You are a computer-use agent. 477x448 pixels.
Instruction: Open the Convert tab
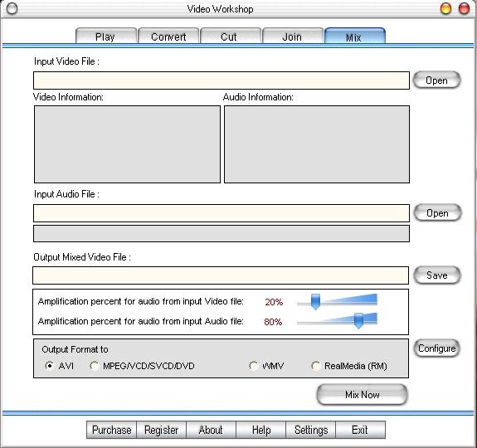[x=168, y=36]
